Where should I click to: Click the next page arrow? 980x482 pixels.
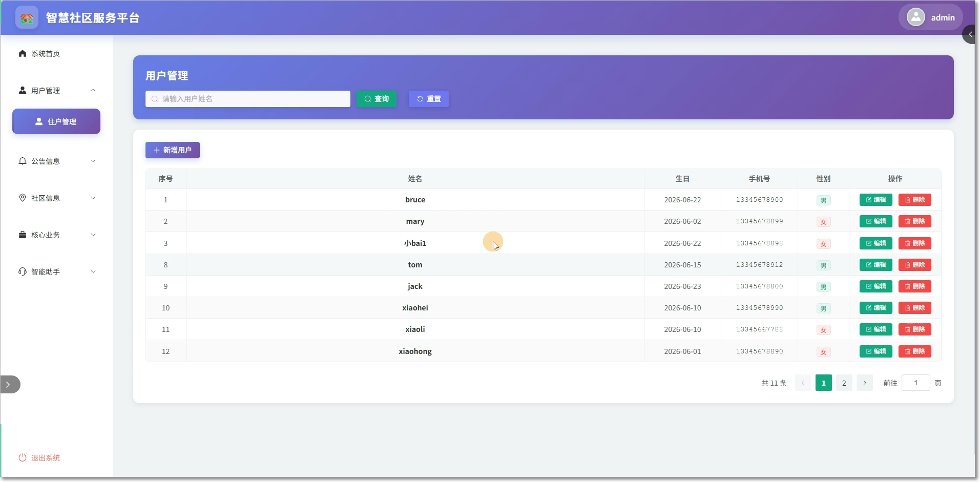pos(865,383)
